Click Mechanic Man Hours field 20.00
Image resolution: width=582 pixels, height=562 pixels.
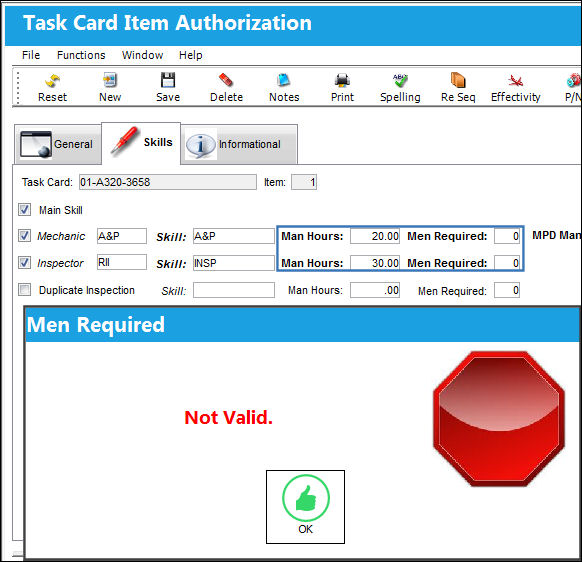[x=375, y=236]
